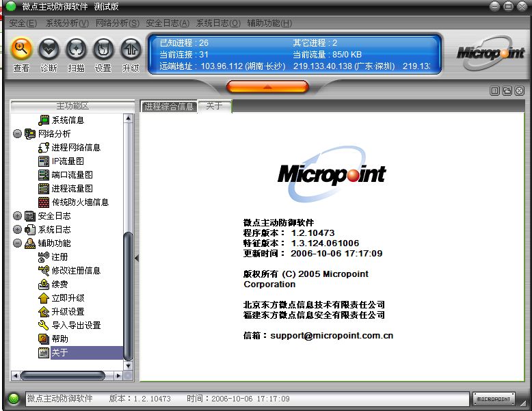Click the 修改注册信息 key icon
532x411 pixels.
44,271
